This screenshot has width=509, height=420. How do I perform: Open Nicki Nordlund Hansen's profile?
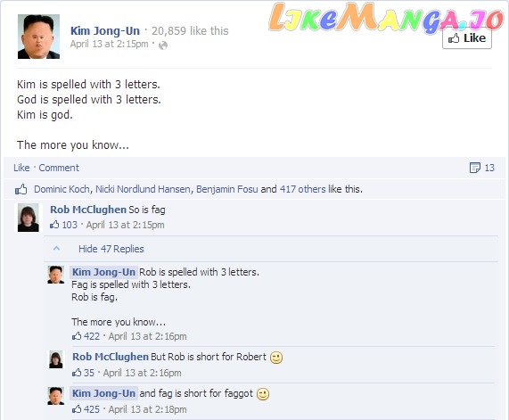[x=144, y=189]
